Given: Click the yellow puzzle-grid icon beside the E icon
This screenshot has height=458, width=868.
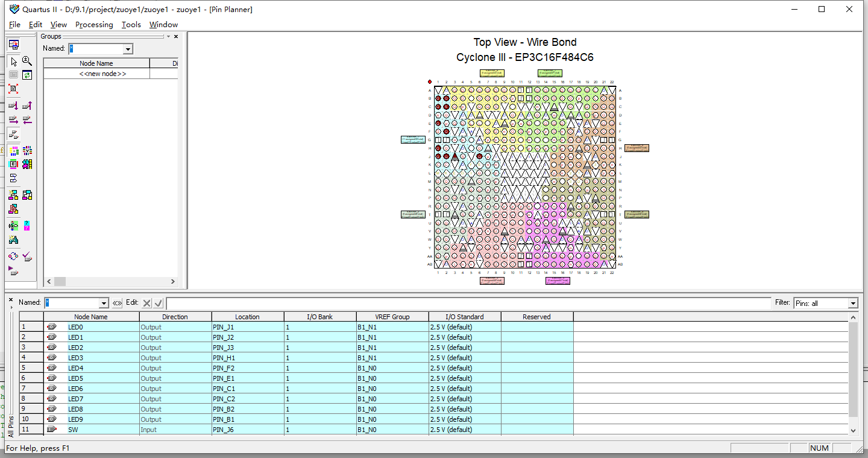Looking at the screenshot, I should 27,164.
